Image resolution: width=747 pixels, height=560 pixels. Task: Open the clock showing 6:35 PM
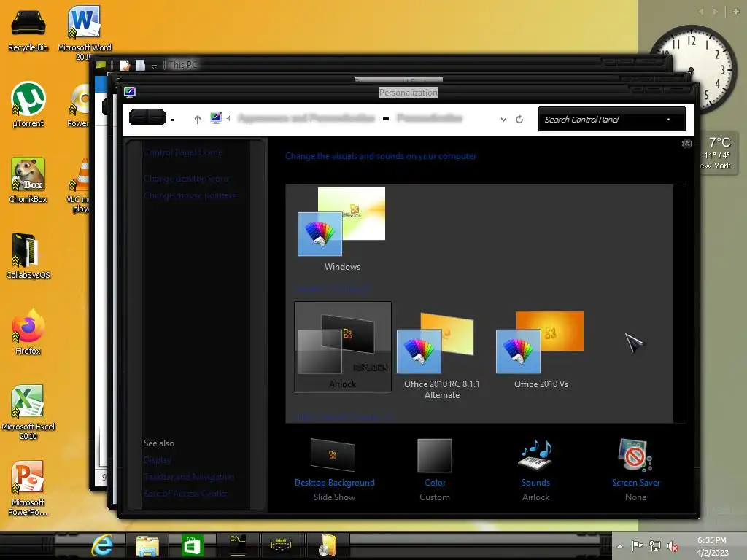[712, 546]
